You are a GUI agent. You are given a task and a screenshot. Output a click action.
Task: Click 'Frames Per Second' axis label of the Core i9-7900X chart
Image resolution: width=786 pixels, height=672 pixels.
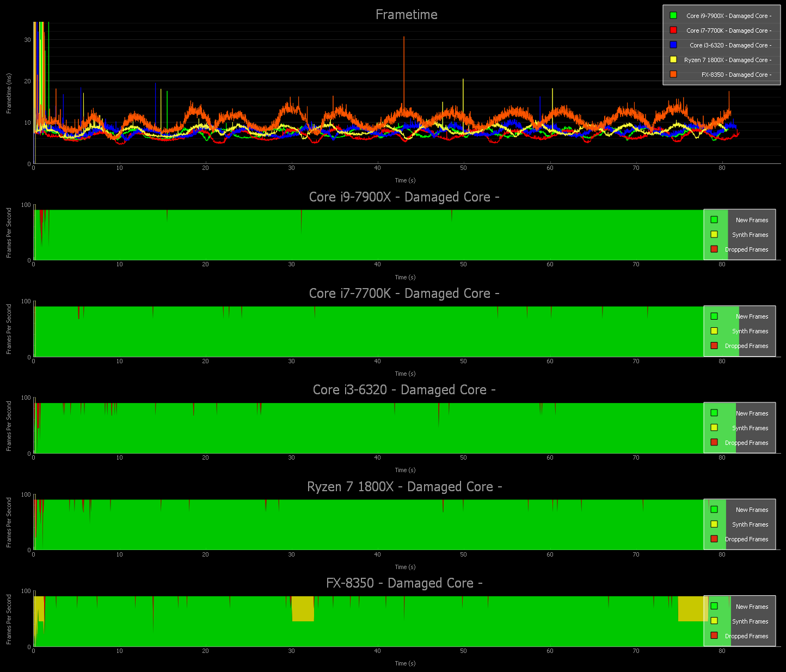(x=9, y=233)
